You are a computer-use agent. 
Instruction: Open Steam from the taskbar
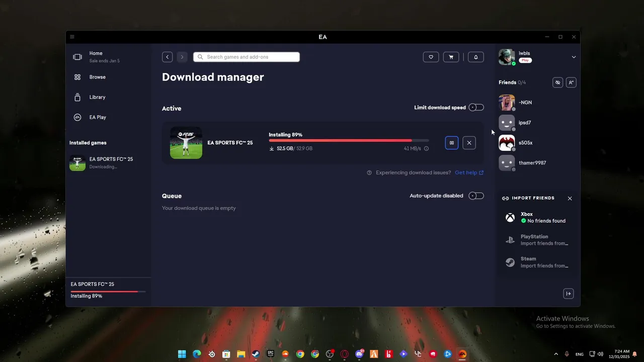pos(256,354)
